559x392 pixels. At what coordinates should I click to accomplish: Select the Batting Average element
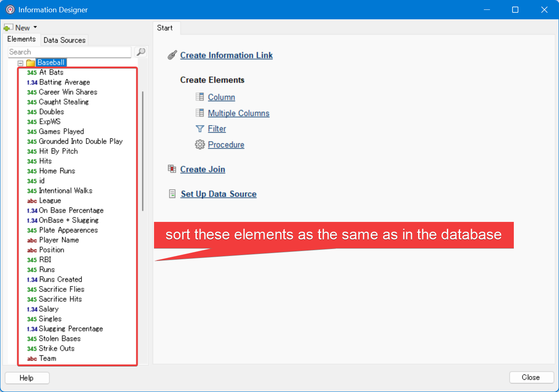click(x=64, y=82)
